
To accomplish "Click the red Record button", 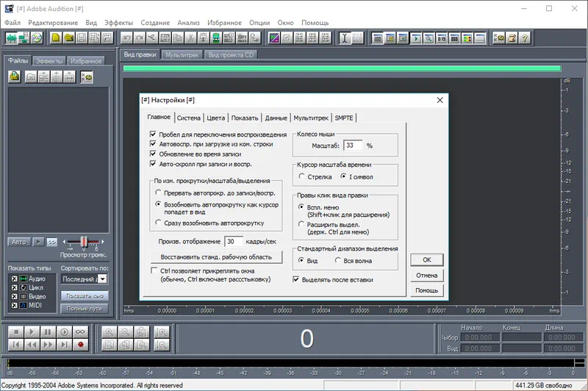I will pyautogui.click(x=80, y=345).
